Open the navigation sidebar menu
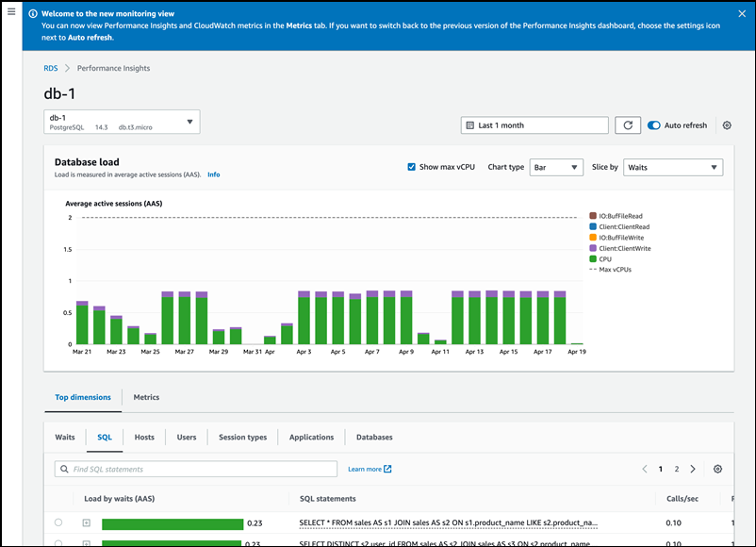This screenshot has width=756, height=547. click(x=13, y=13)
